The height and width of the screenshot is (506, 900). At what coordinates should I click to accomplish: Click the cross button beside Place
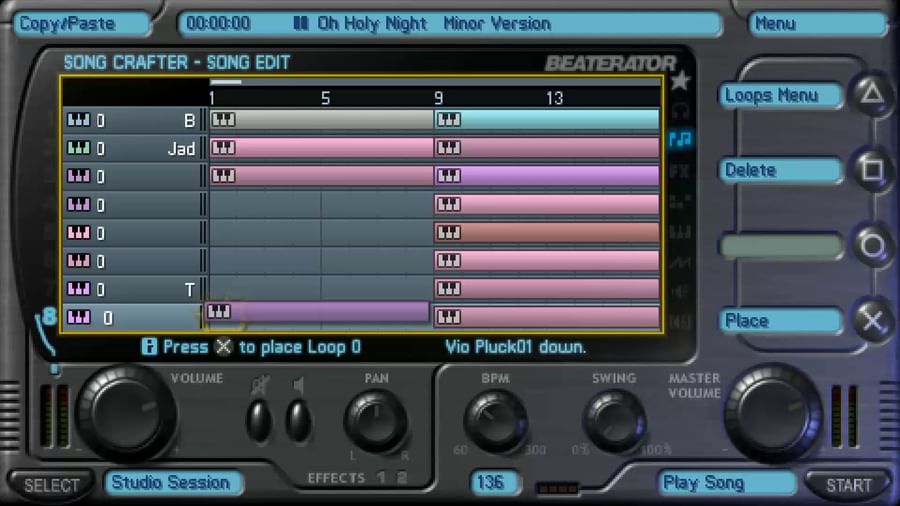872,320
